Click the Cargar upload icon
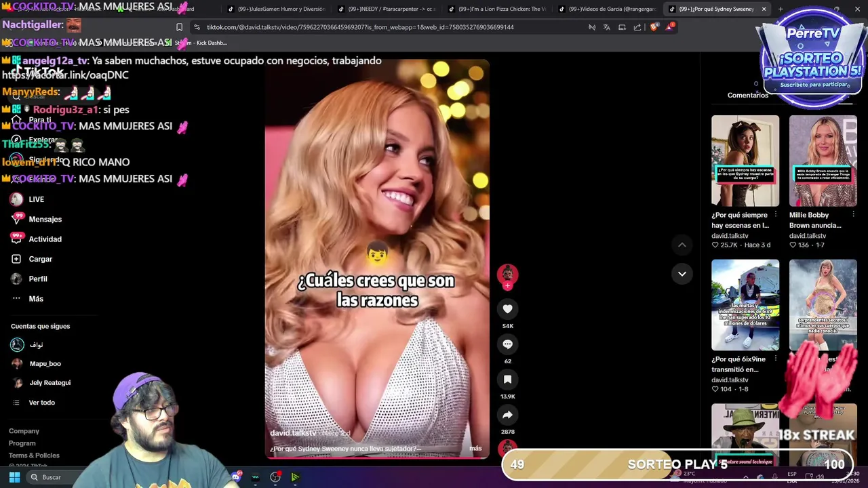The height and width of the screenshot is (488, 868). pos(16,259)
